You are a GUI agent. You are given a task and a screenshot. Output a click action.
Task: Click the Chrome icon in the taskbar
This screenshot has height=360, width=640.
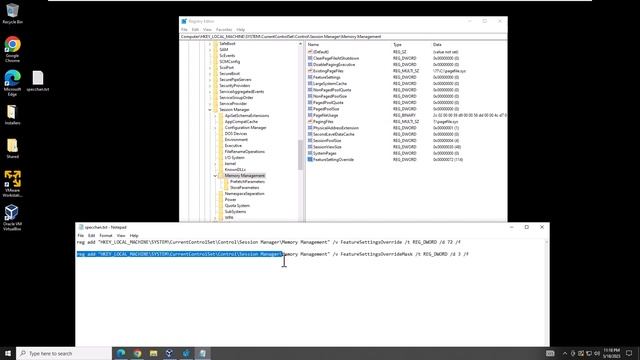tap(137, 353)
